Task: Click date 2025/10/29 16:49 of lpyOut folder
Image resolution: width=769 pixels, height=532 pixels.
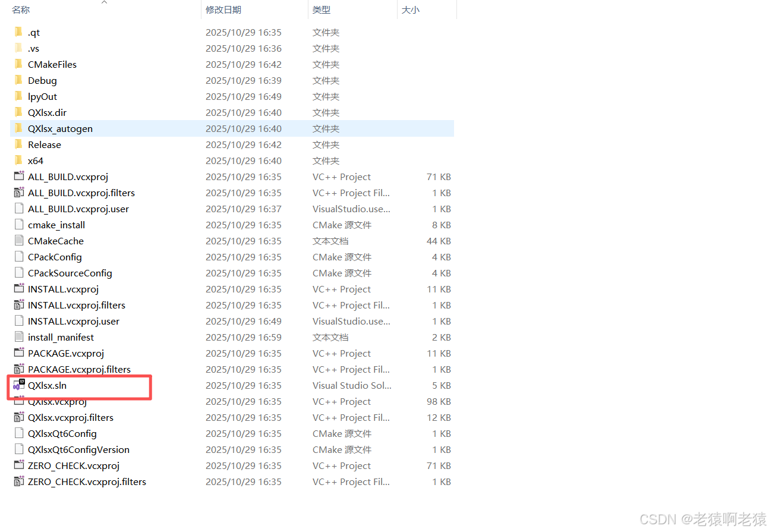Action: click(x=244, y=96)
